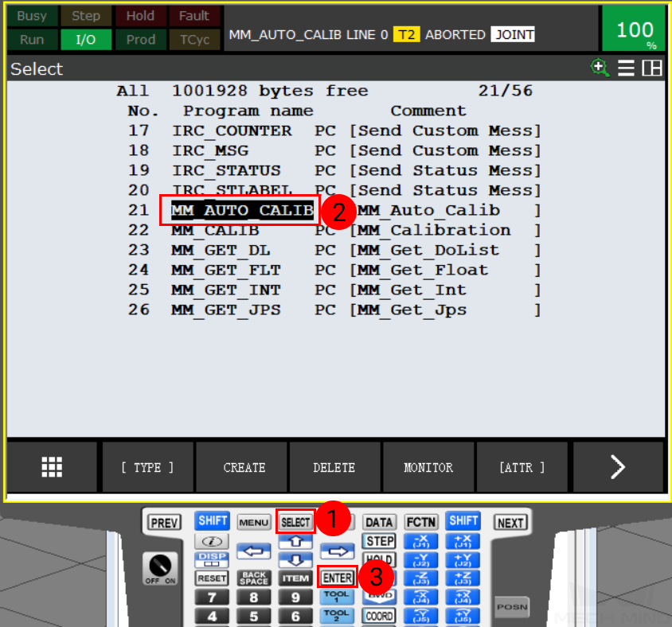
Task: Click the info (i) key
Action: (212, 541)
